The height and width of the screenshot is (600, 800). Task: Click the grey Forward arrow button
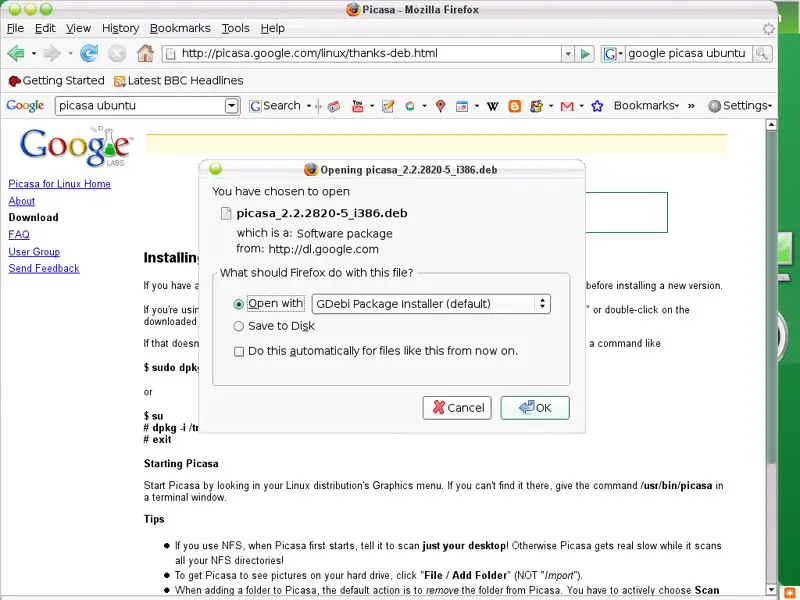pyautogui.click(x=52, y=53)
